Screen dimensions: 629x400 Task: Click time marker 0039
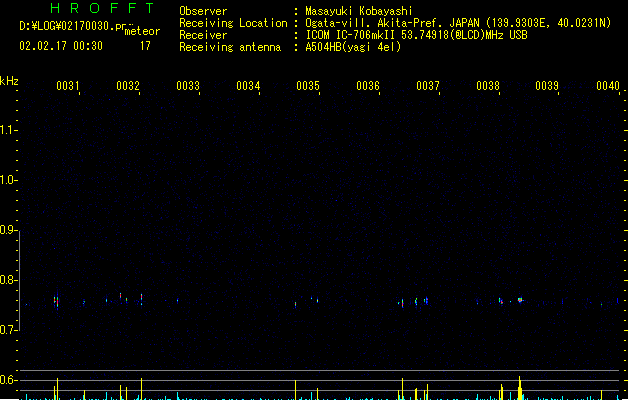click(547, 86)
